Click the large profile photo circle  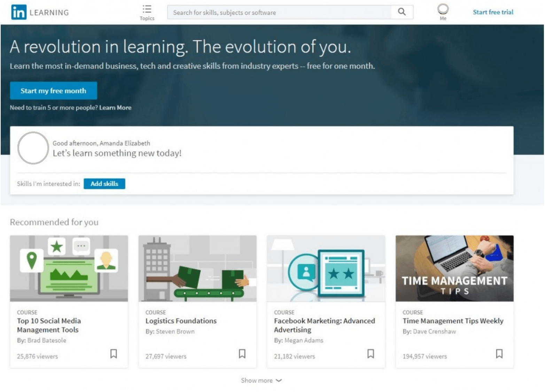[x=33, y=148]
